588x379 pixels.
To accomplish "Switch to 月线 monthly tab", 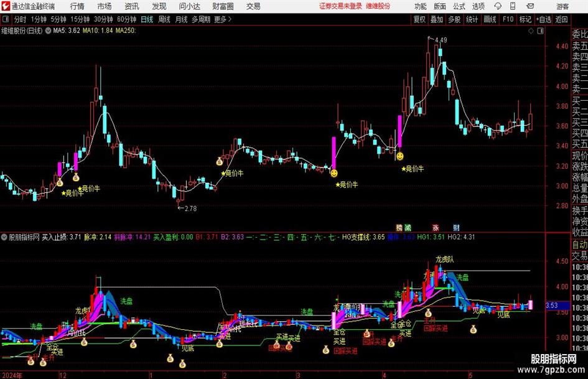I will pos(181,19).
